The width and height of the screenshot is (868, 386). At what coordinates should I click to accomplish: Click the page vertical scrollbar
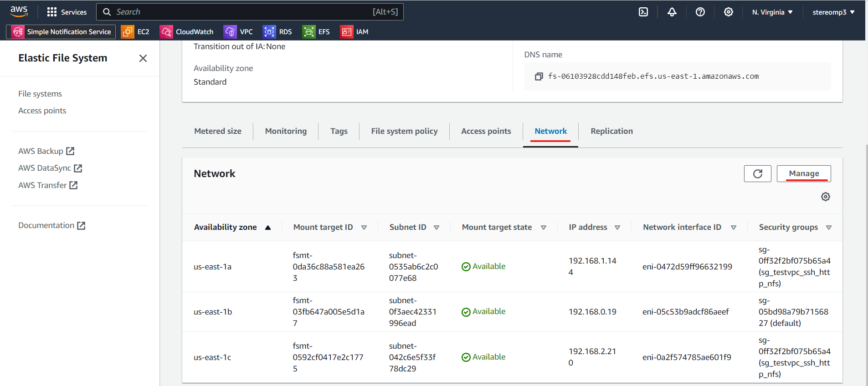pos(866,265)
